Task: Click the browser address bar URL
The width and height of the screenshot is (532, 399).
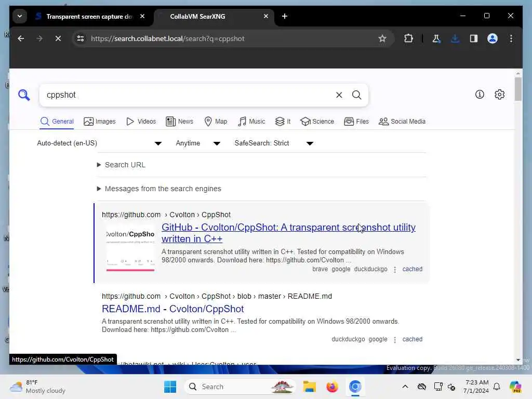Action: click(x=168, y=38)
